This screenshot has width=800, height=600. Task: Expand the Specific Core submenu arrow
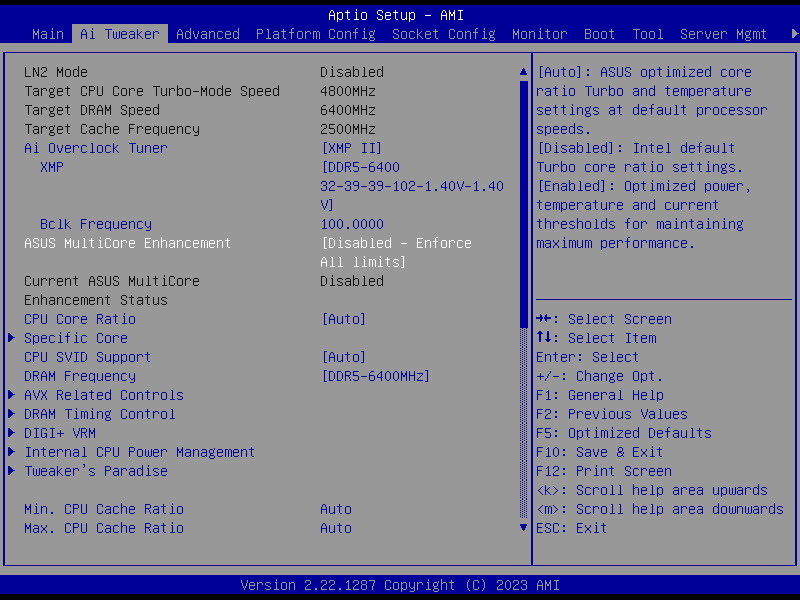(x=11, y=338)
